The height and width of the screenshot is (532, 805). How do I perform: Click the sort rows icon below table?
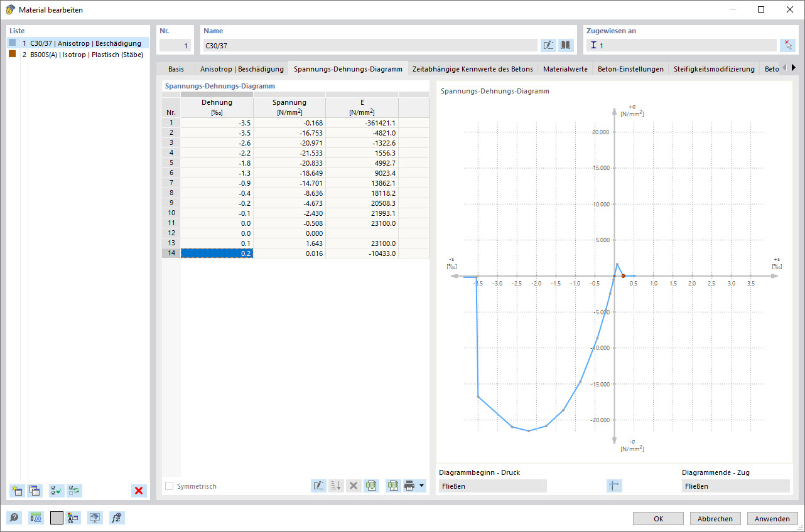(336, 485)
